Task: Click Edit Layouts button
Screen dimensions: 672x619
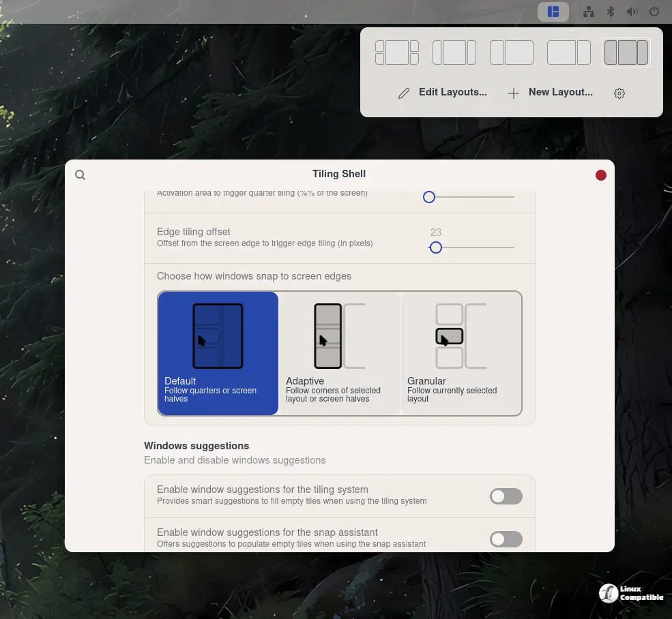Action: pyautogui.click(x=442, y=93)
